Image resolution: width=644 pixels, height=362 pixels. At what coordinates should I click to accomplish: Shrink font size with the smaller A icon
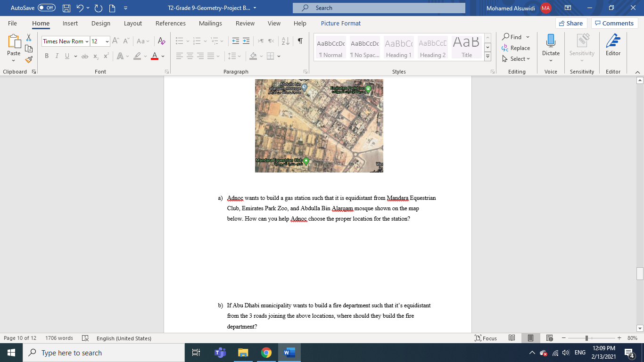126,41
